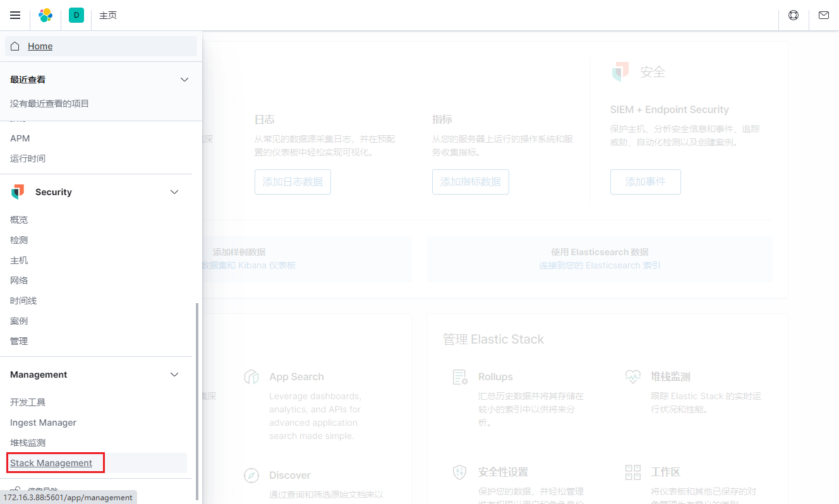This screenshot has width=839, height=504.
Task: Click the 添加日志数据 button
Action: coord(293,182)
